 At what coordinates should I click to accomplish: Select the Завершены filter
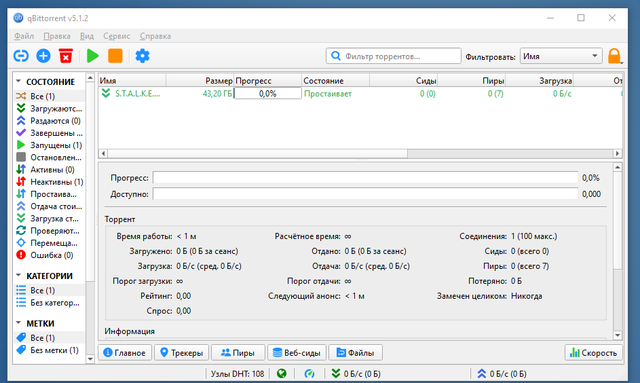pyautogui.click(x=49, y=133)
